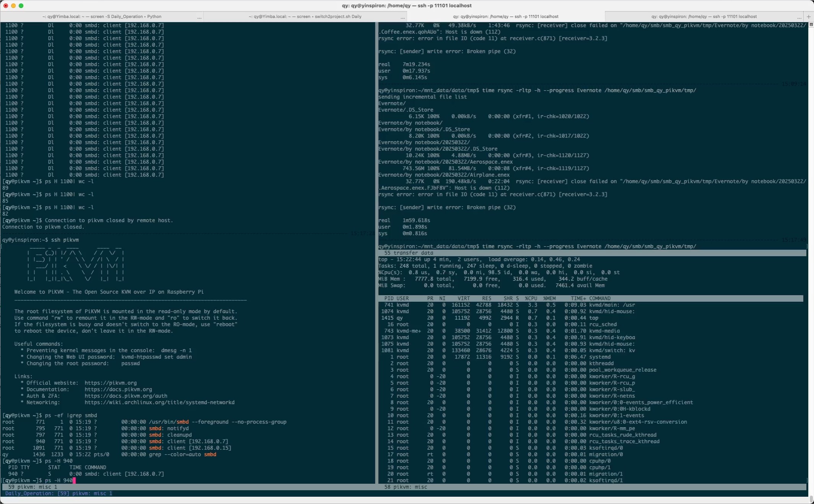Open overflow dots on fourth tab
Screen dimensions: 814x504
coord(799,18)
